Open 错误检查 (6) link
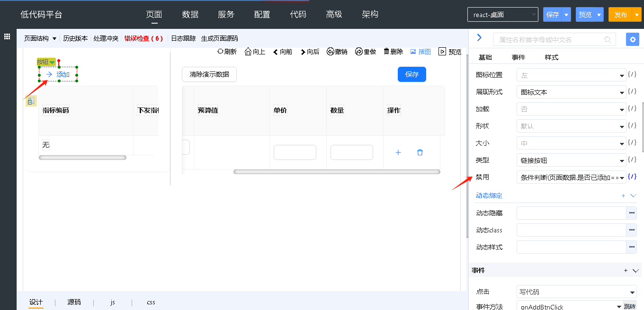The width and height of the screenshot is (644, 310). point(143,38)
